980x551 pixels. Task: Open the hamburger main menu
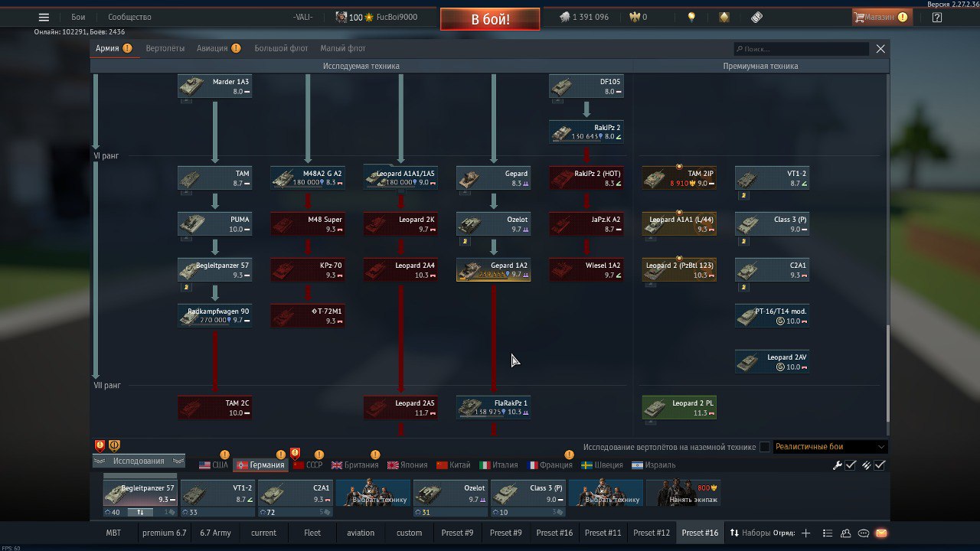[44, 17]
